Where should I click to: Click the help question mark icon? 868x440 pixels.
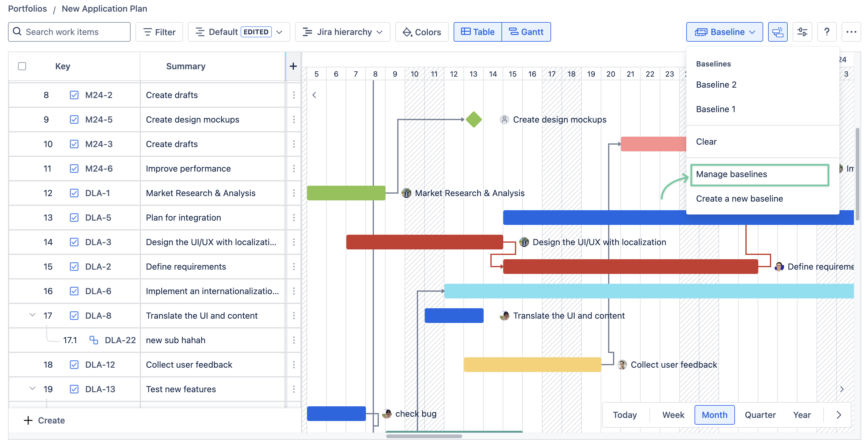[x=827, y=32]
